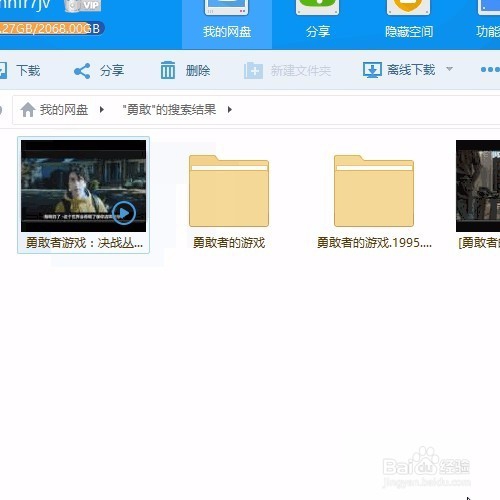This screenshot has height=500, width=500.
Task: Click the 我的网盘 monitor icon at top
Action: [x=227, y=7]
